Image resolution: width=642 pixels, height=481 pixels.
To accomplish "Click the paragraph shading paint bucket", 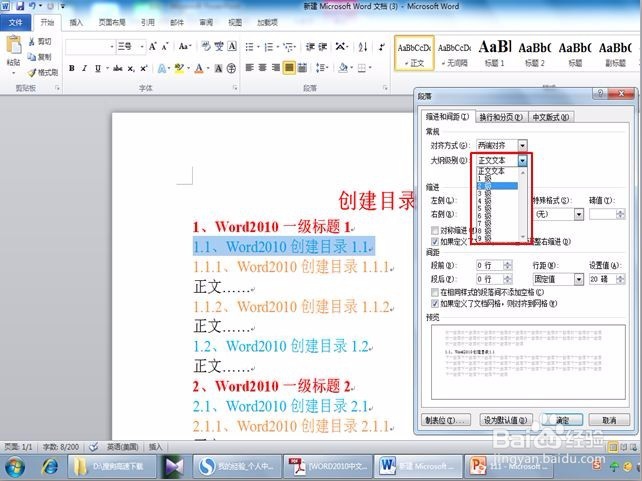I will click(x=343, y=68).
